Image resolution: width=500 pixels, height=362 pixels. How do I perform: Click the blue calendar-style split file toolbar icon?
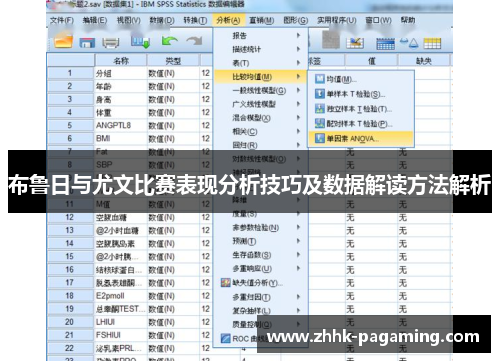click(x=385, y=43)
